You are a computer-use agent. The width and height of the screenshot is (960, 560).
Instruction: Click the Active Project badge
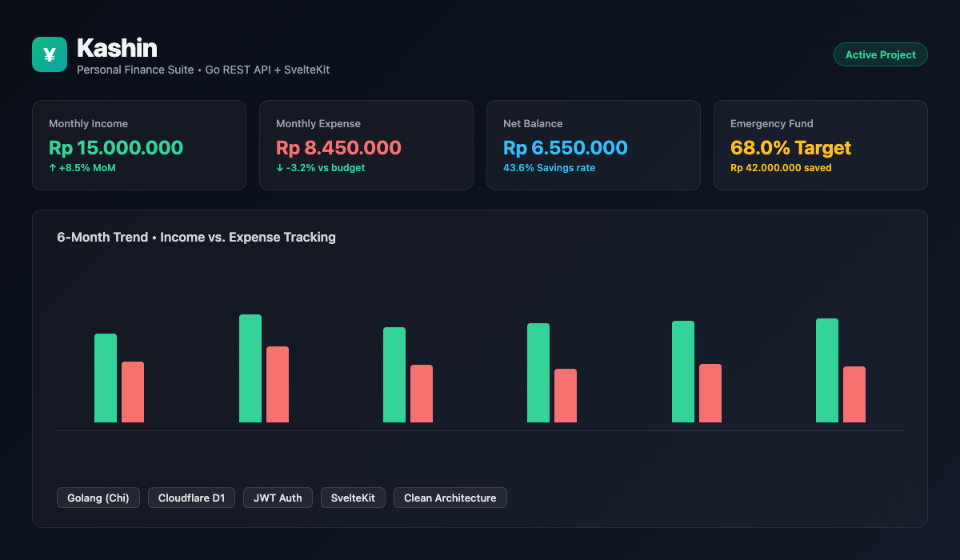tap(881, 54)
